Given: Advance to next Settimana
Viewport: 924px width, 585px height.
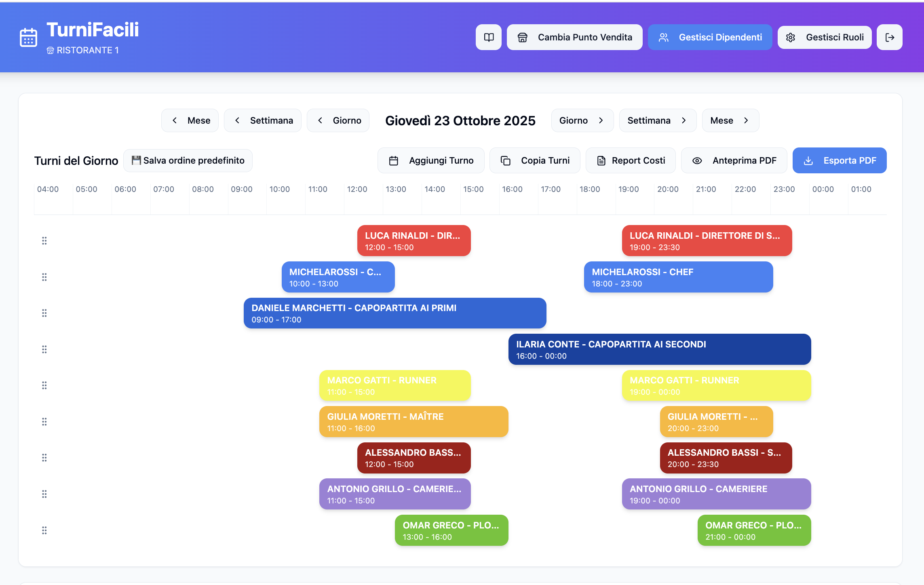Looking at the screenshot, I should pos(658,120).
